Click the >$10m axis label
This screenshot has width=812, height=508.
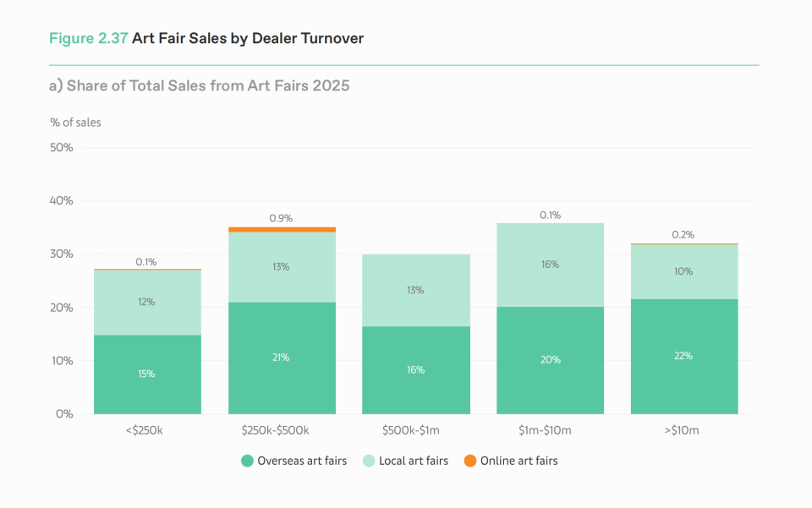click(x=682, y=430)
